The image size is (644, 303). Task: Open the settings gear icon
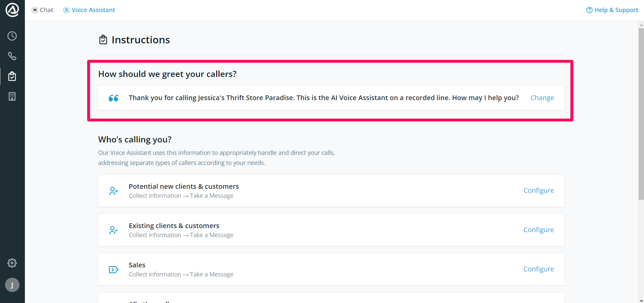click(x=12, y=263)
